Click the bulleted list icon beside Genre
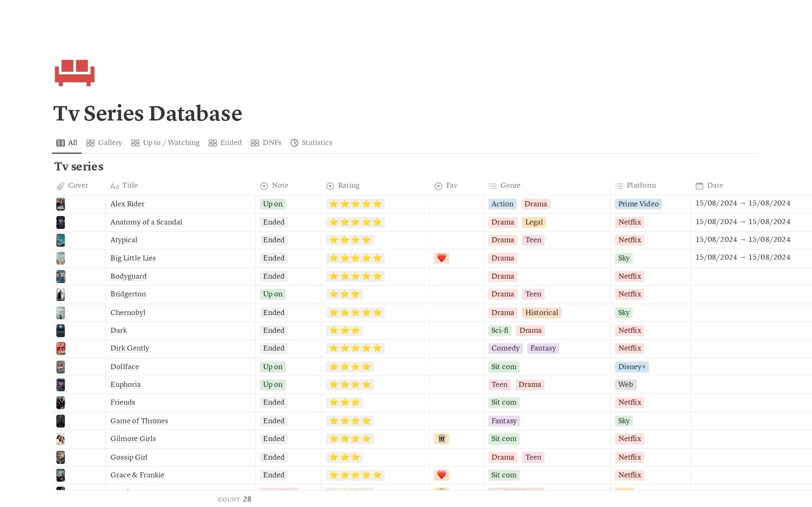 click(492, 186)
